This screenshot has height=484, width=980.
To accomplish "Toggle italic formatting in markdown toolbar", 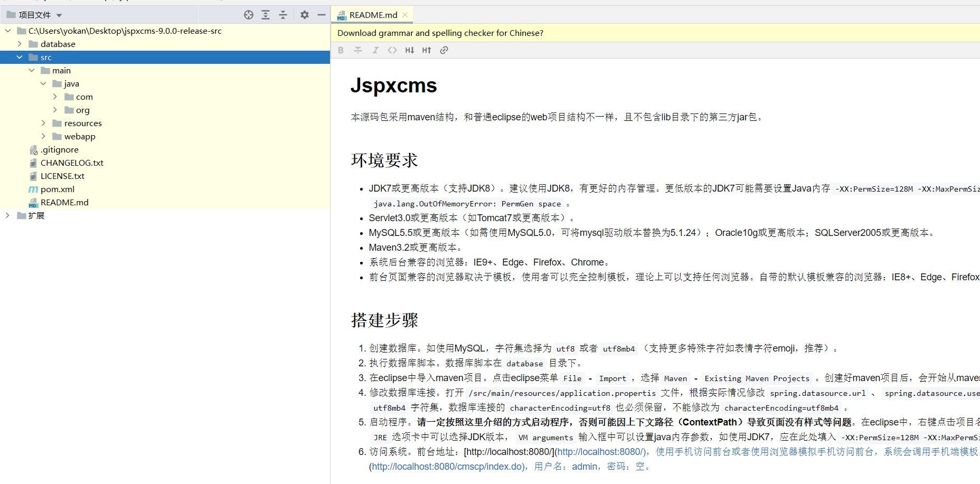I will (375, 50).
